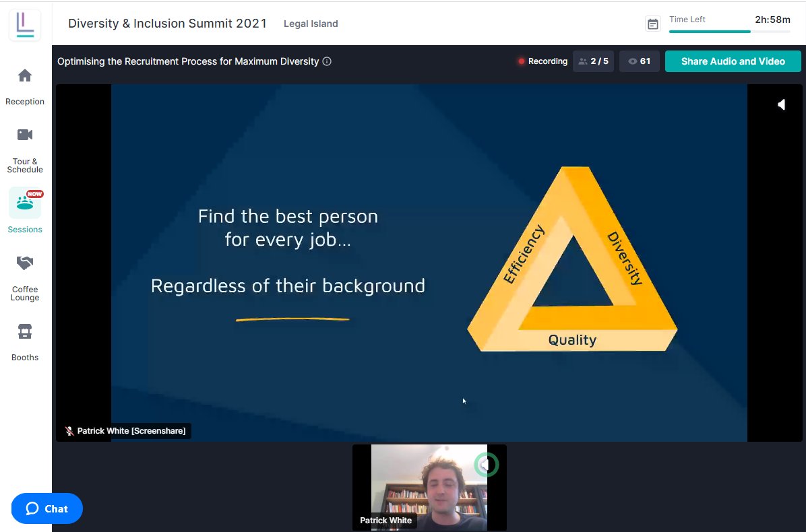Click the Recording indicator

(542, 61)
